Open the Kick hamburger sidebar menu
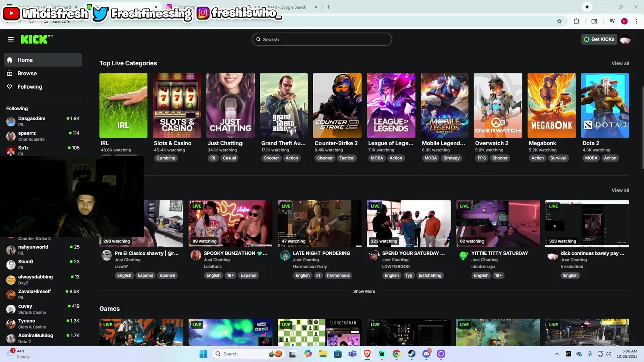This screenshot has height=362, width=644. click(x=11, y=39)
